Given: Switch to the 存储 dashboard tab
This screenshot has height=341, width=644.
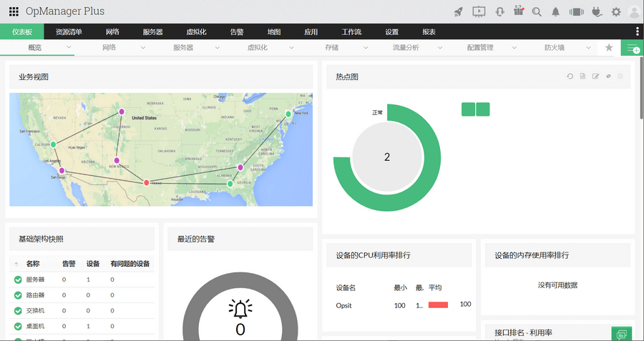Looking at the screenshot, I should click(332, 48).
